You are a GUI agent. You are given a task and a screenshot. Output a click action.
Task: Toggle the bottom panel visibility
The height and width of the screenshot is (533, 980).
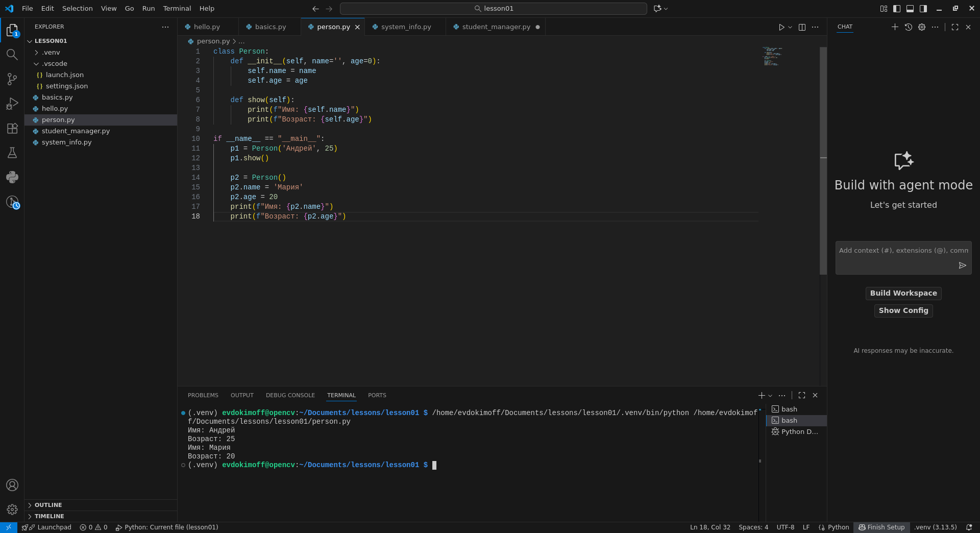point(910,9)
